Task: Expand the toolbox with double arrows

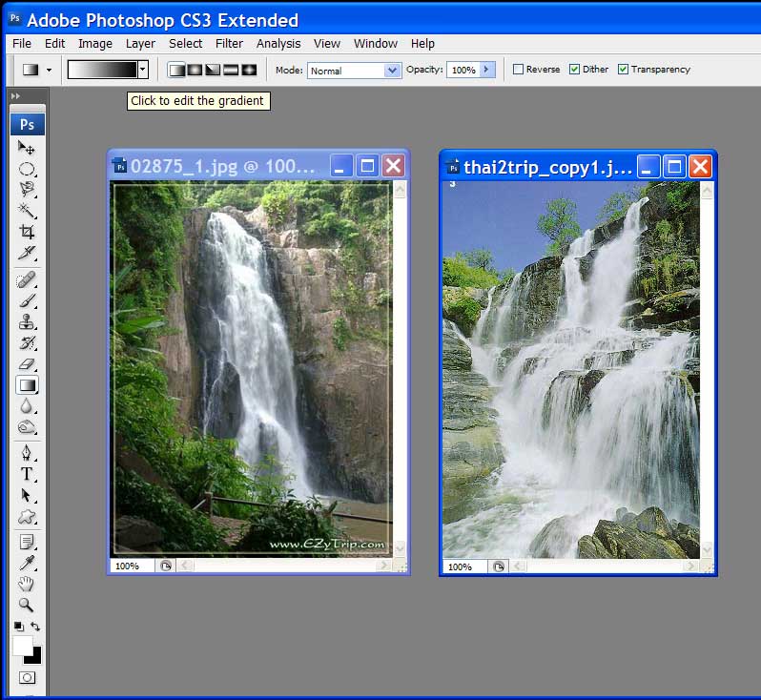Action: click(15, 96)
